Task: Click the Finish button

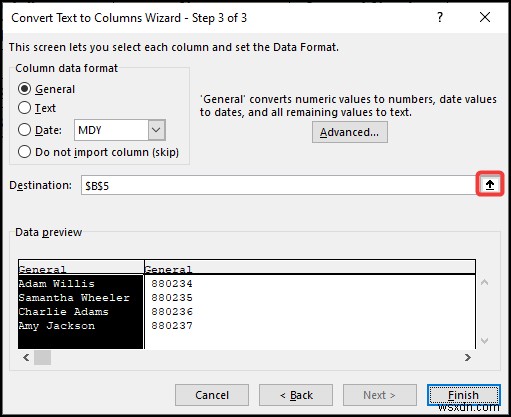Action: point(464,395)
